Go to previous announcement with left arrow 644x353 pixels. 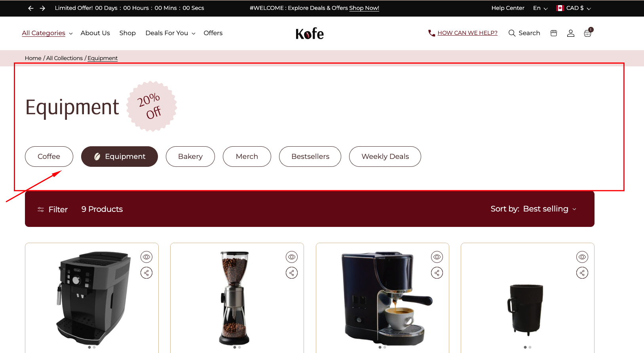pos(31,8)
